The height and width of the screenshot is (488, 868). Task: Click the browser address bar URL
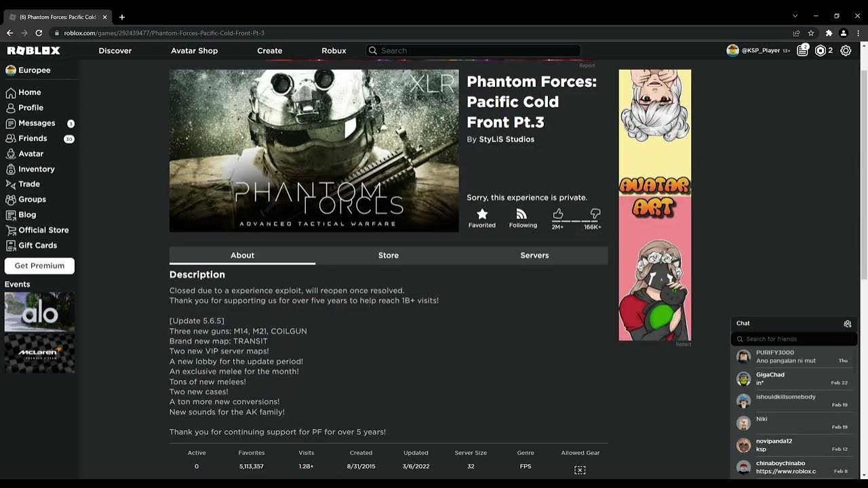point(164,33)
